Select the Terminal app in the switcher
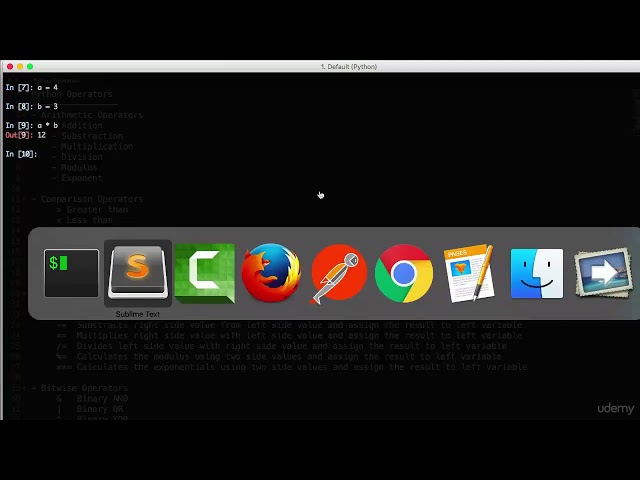The height and width of the screenshot is (480, 640). coord(71,273)
